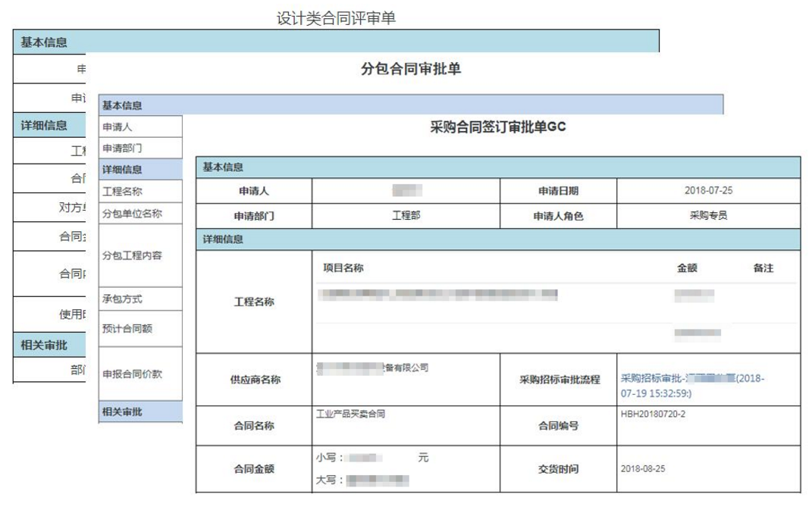Click the 项目名称 column header
Viewport: 812px width, 510px height.
343,268
